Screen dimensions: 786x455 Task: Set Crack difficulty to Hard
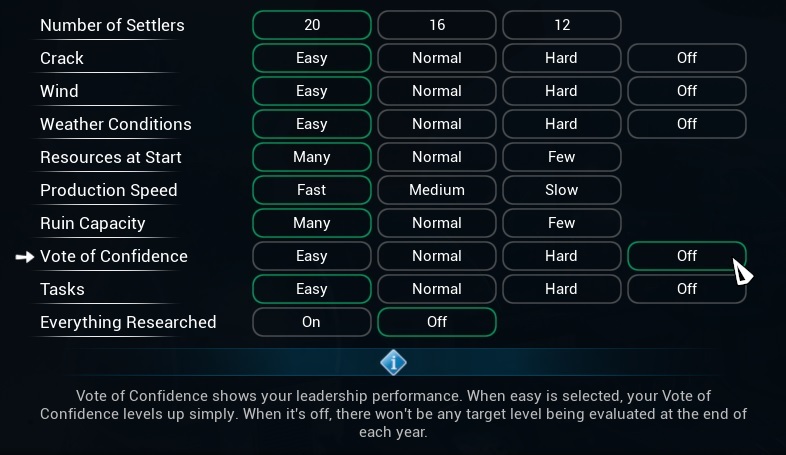click(x=562, y=58)
